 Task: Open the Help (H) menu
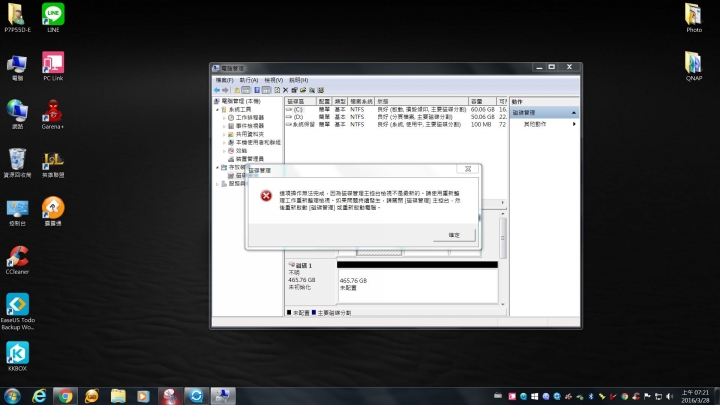pos(298,80)
